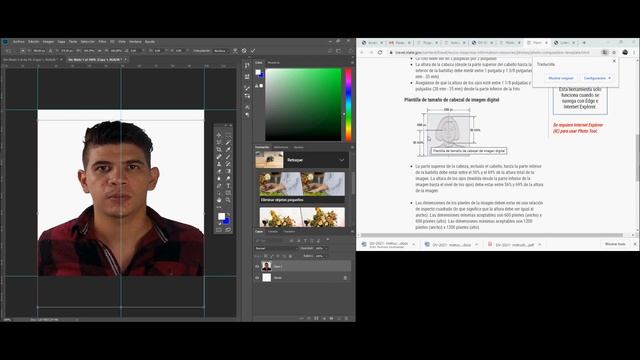This screenshot has height=360, width=640.
Task: Open the Imagen menu
Action: point(48,42)
